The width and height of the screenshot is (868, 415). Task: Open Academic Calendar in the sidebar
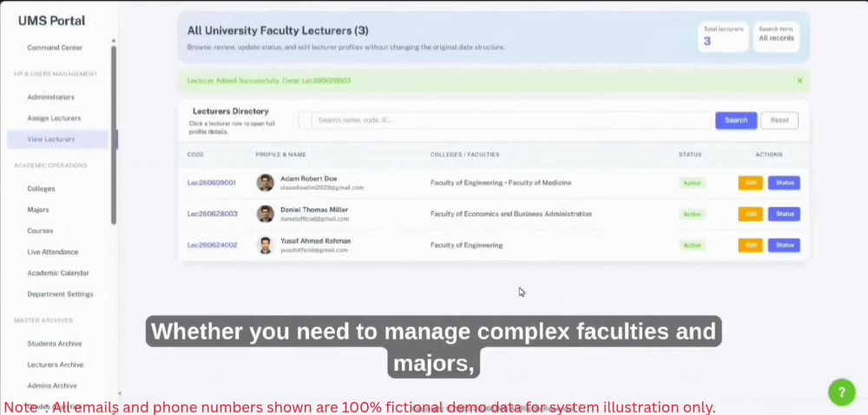coord(57,273)
